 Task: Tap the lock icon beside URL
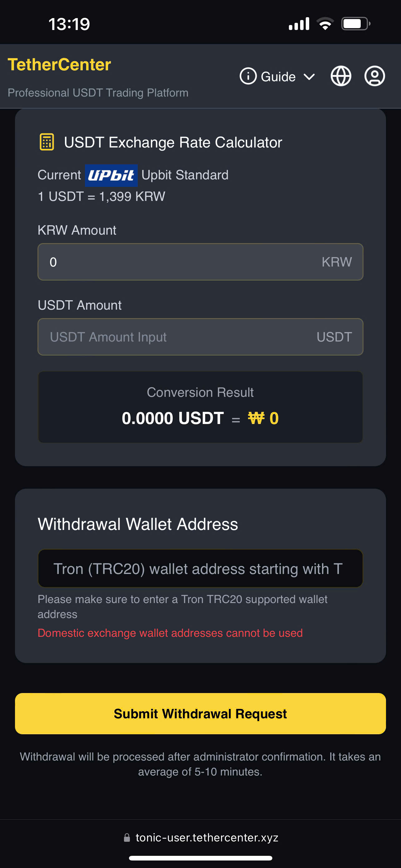[x=127, y=837]
